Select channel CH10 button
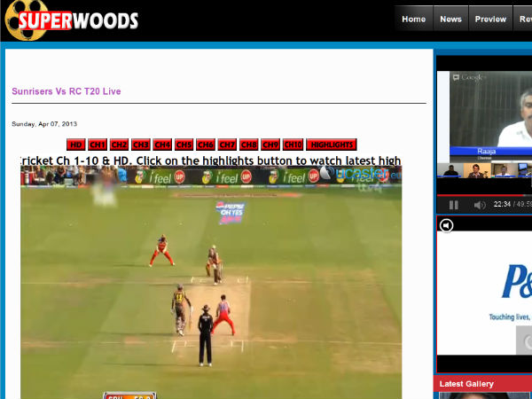Screen dimensions: 532x399 pyautogui.click(x=293, y=145)
